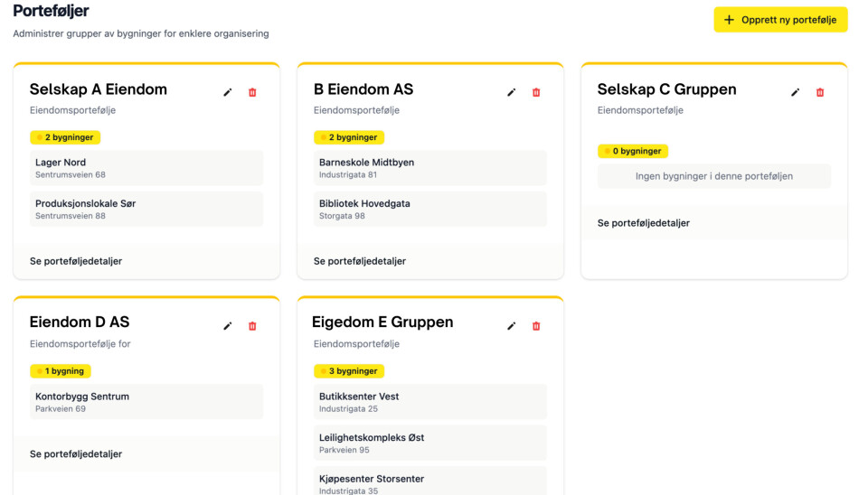Select the Lager Nord building
The image size is (868, 495).
click(146, 168)
